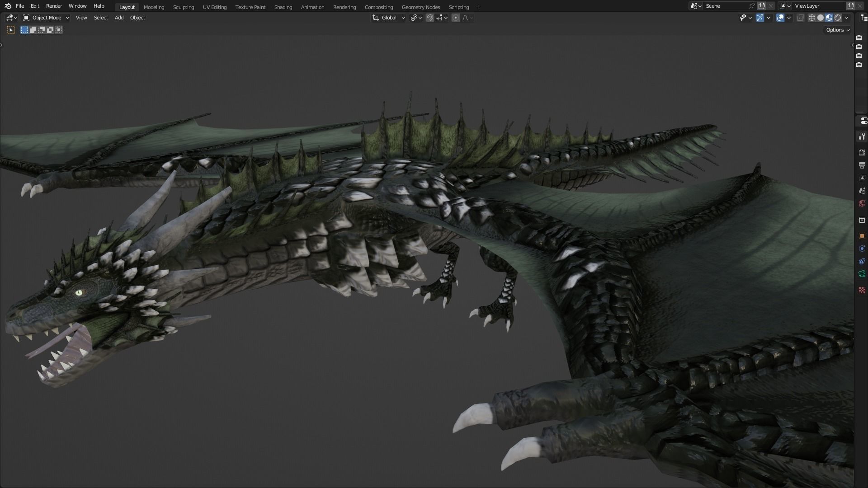Select the Tweak tool icon

[x=11, y=30]
